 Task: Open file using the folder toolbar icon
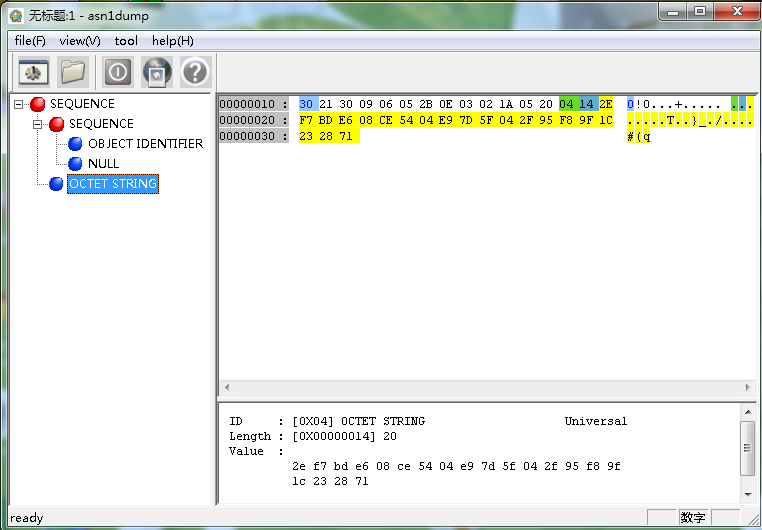pos(73,72)
